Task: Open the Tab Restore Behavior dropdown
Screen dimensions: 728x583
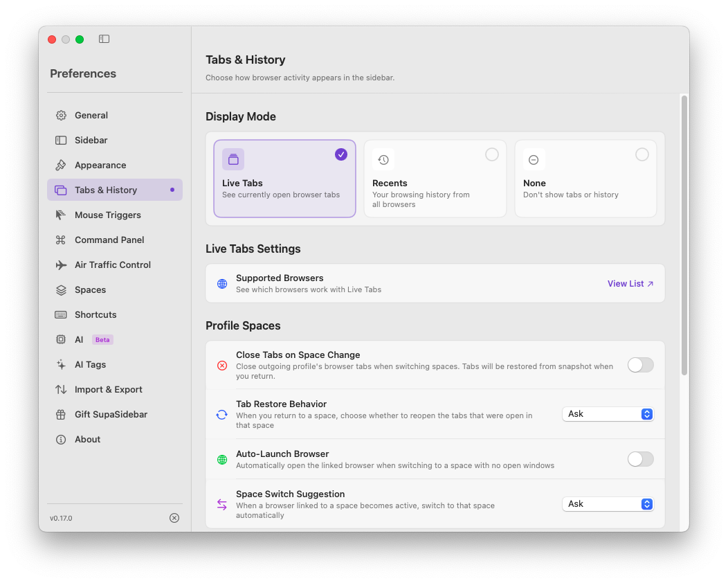Action: [x=608, y=414]
